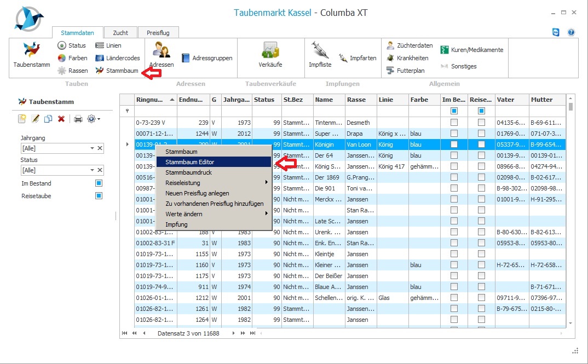588x364 pixels.
Task: Click the red delete record icon
Action: (61, 119)
